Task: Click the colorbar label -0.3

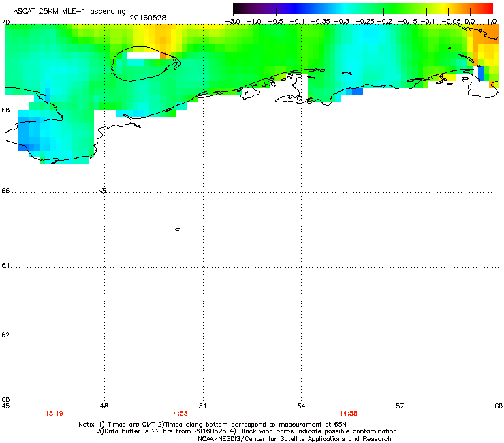Action: 341,22
